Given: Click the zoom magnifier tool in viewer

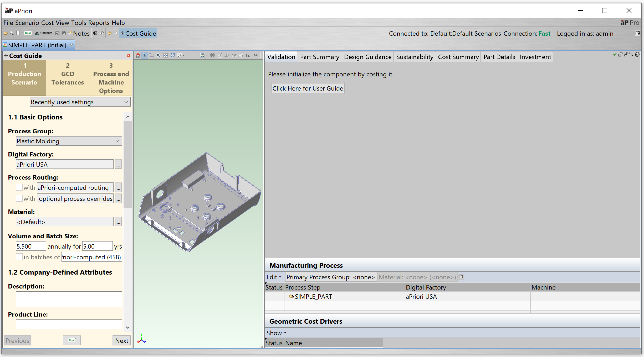Looking at the screenshot, I should click(159, 55).
